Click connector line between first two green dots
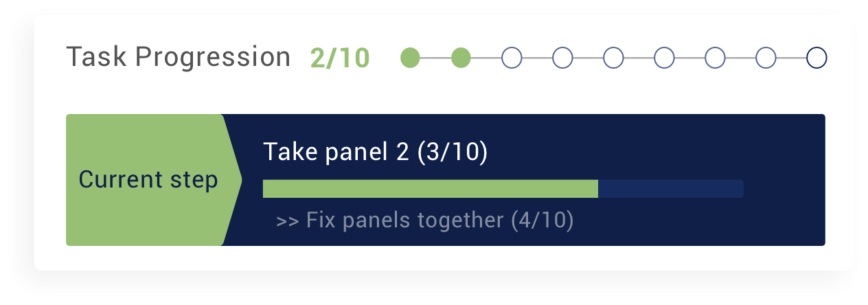The width and height of the screenshot is (868, 305). 435,58
